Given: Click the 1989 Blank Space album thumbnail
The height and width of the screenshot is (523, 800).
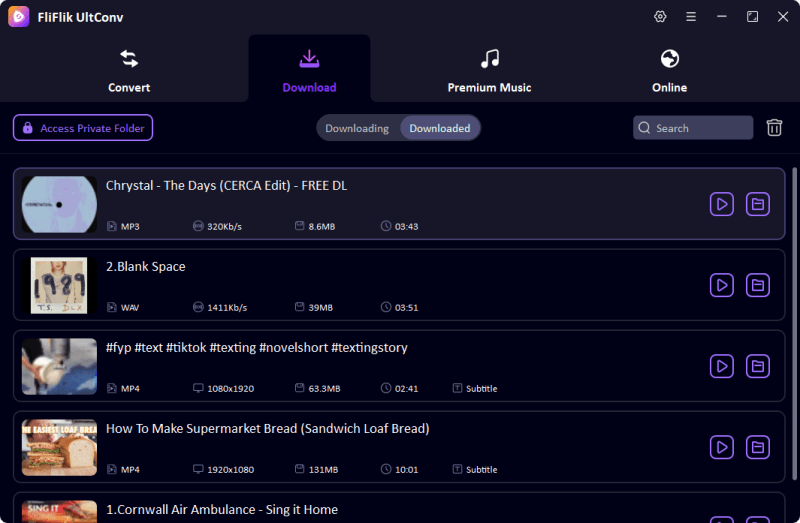Looking at the screenshot, I should 59,285.
